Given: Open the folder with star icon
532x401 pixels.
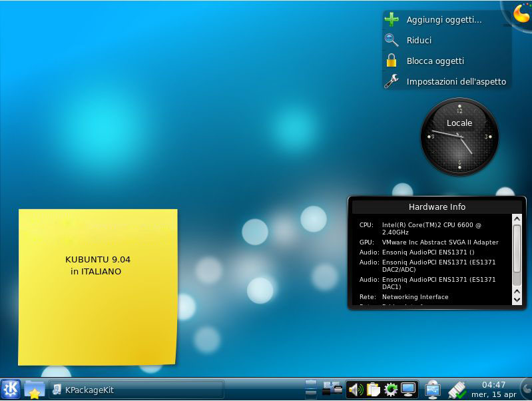Looking at the screenshot, I should [34, 390].
